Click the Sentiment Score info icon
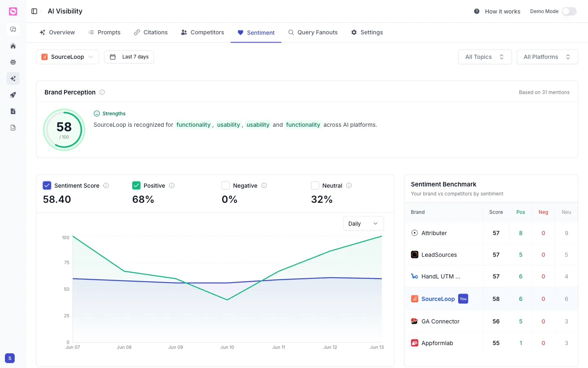The height and width of the screenshot is (368, 588). (x=106, y=186)
